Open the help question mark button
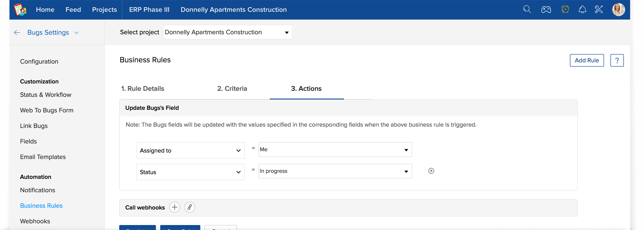644x230 pixels. coord(617,60)
